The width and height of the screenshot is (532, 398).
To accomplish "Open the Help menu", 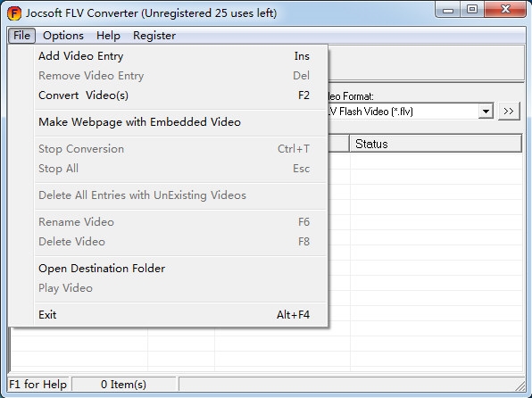I will (x=108, y=36).
